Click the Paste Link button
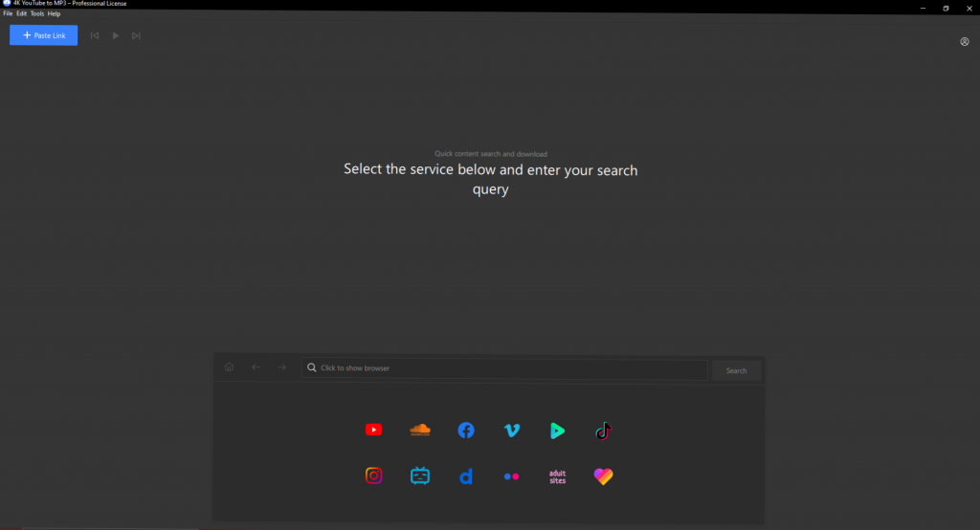This screenshot has height=530, width=980. pos(44,35)
